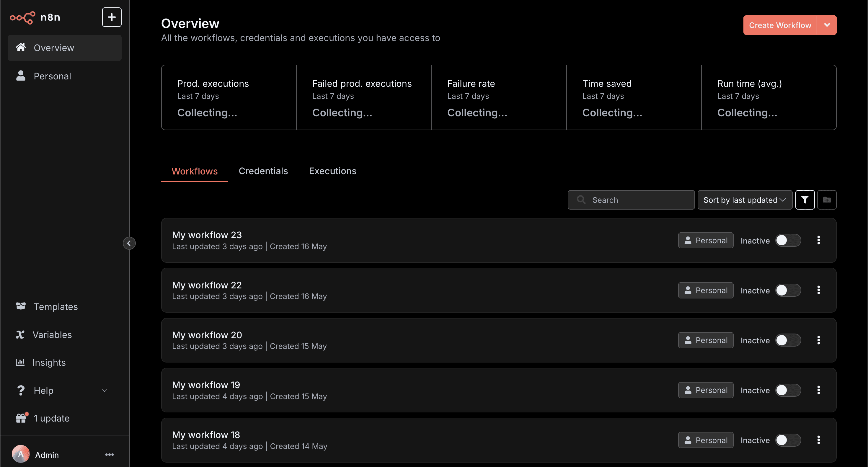Open three-dot menu for My workflow 23

(818, 240)
